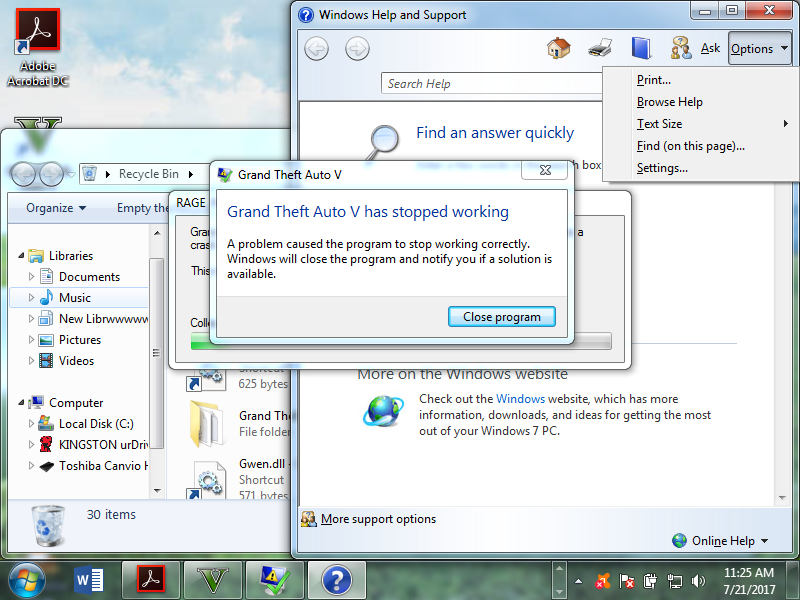Open the Organize dropdown menu

56,208
